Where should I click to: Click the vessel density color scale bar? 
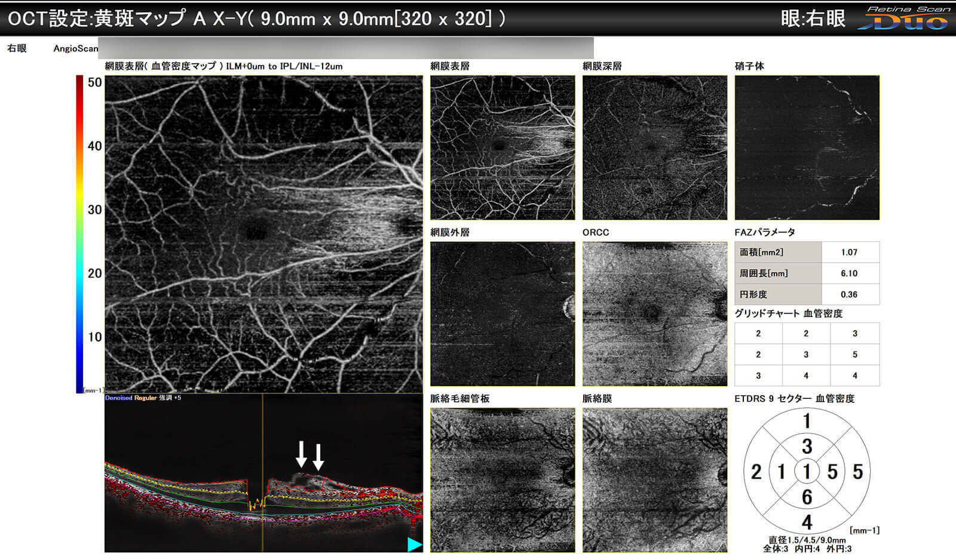tap(79, 233)
